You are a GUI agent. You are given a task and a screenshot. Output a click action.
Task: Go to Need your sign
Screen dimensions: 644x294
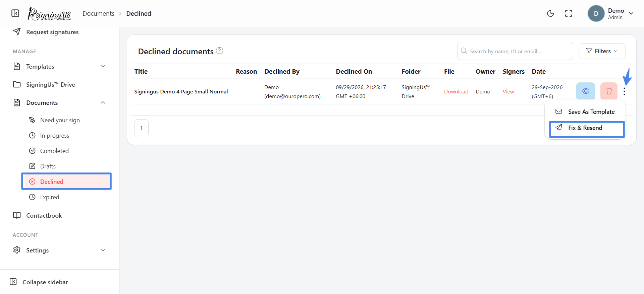60,120
